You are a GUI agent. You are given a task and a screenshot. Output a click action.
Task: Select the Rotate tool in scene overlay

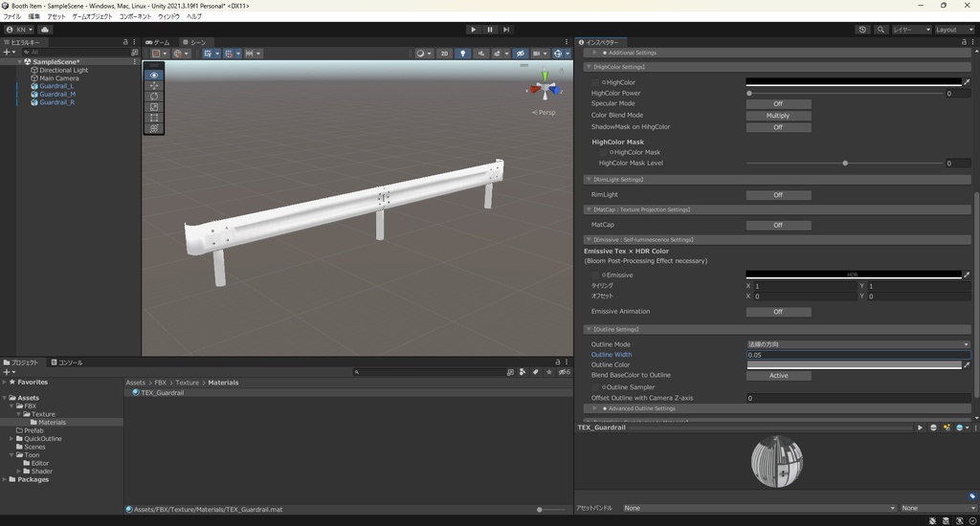click(x=154, y=97)
